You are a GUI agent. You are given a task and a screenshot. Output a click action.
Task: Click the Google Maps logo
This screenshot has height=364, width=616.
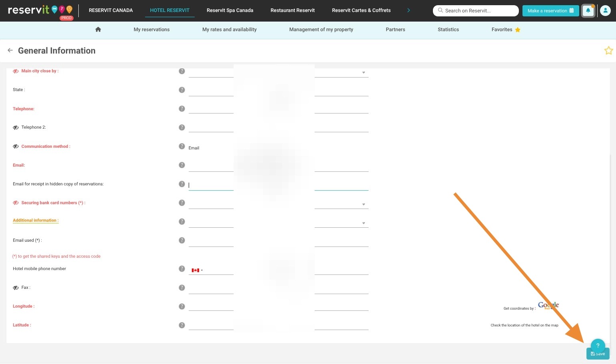548,306
